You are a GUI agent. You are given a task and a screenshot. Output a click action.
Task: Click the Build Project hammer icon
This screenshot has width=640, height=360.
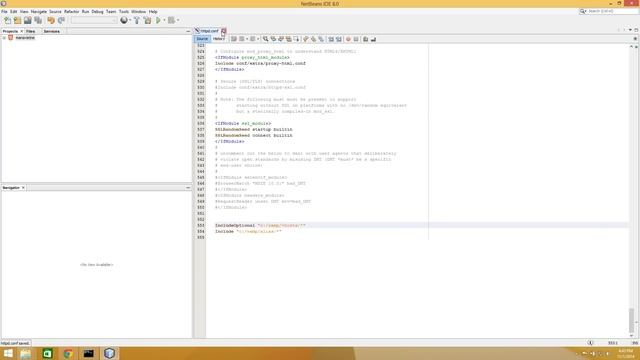[137, 20]
